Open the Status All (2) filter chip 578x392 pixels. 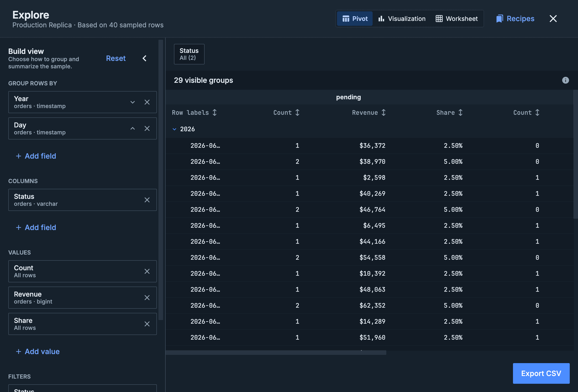(189, 54)
